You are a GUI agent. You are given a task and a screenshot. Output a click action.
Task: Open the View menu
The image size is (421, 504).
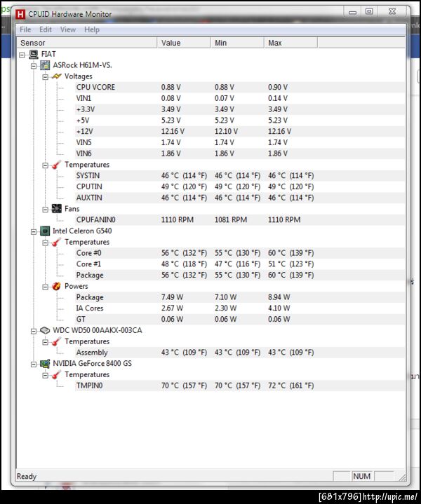[68, 29]
